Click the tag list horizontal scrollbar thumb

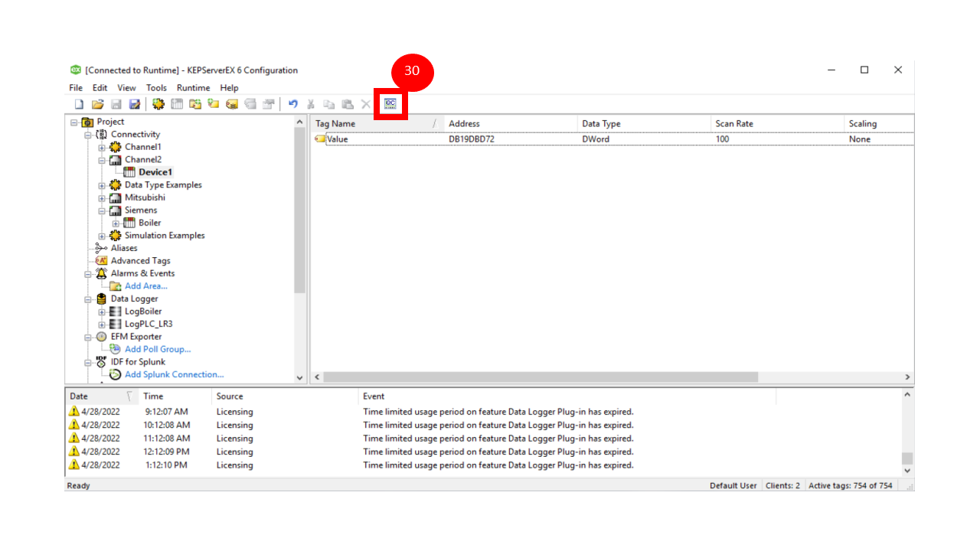coord(541,377)
